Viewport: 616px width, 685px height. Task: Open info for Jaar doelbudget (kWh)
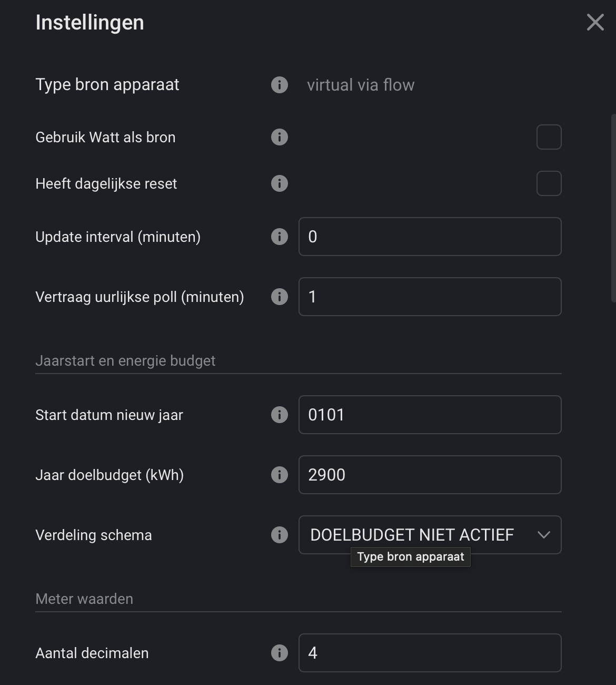click(280, 475)
